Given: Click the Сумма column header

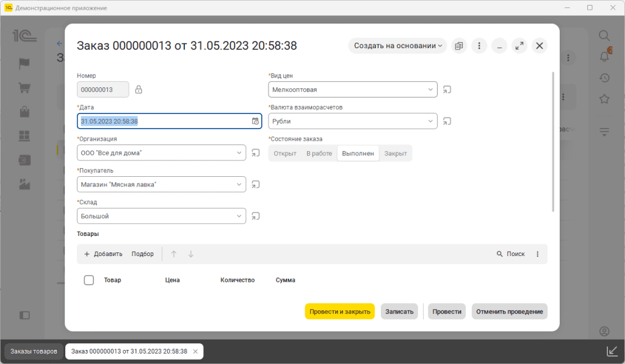Looking at the screenshot, I should (286, 280).
